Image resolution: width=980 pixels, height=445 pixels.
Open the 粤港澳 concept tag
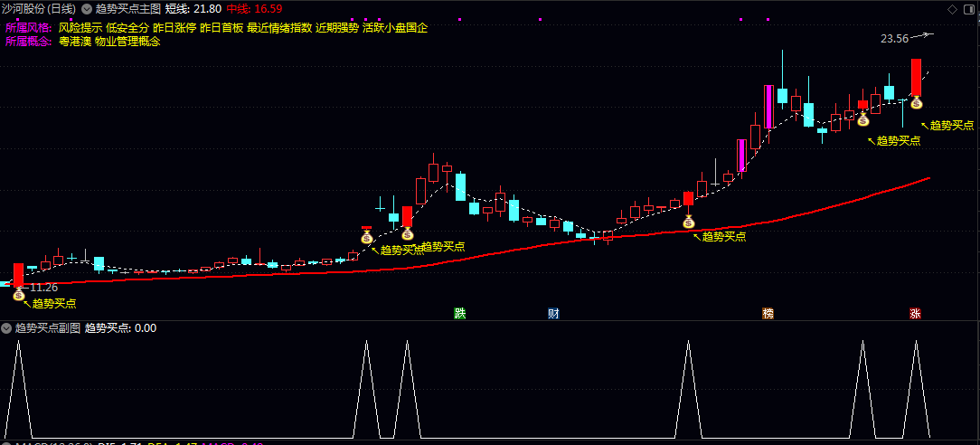pos(75,42)
